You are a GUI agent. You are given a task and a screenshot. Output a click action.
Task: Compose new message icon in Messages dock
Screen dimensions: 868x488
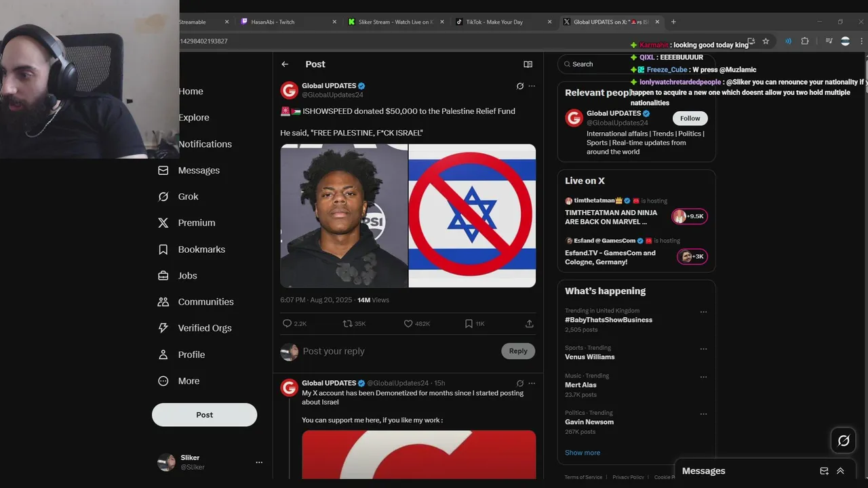tap(824, 471)
